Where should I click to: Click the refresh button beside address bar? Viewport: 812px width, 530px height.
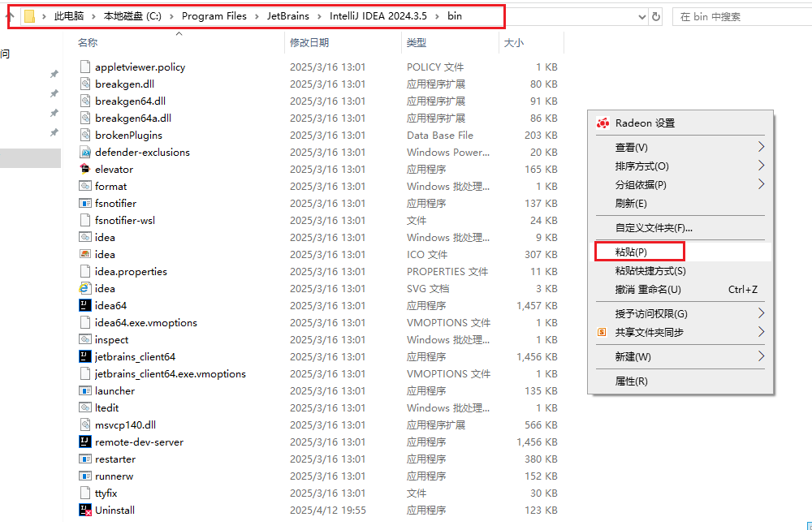point(656,16)
